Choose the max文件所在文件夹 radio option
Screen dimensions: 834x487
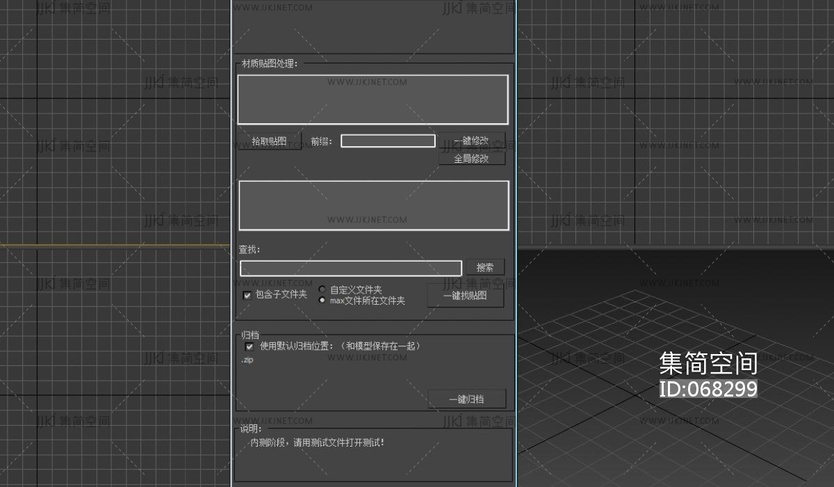click(x=322, y=300)
